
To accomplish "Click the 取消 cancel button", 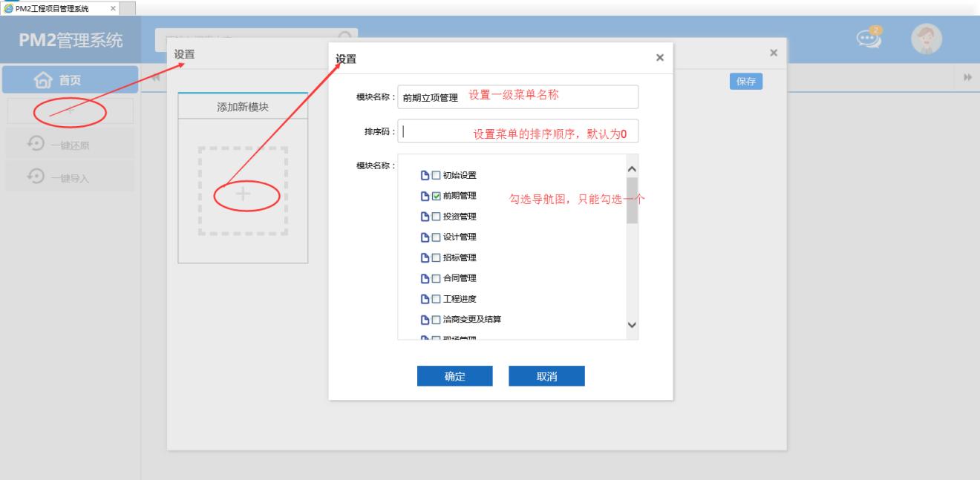I will 546,376.
